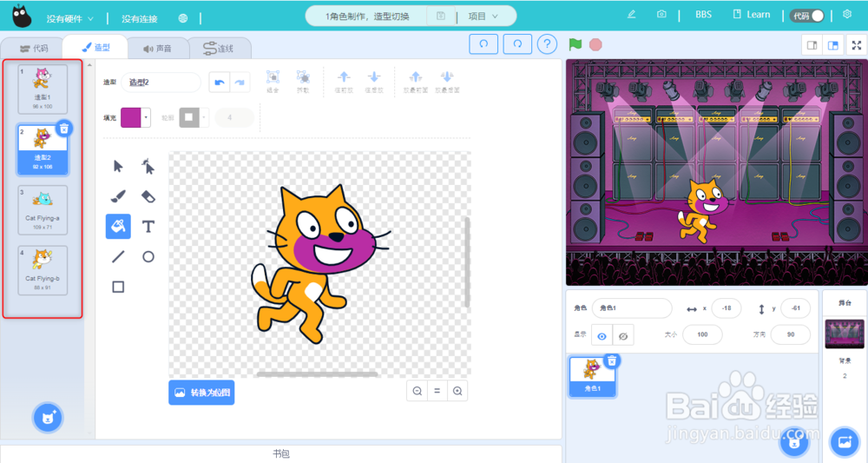
Task: Open the 项目 project dropdown
Action: pos(483,16)
